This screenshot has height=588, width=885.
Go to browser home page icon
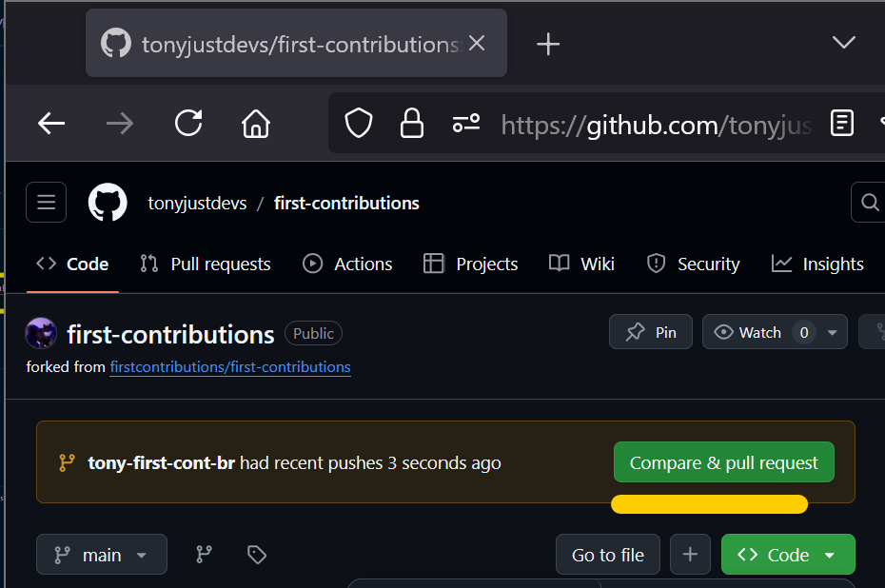tap(256, 123)
